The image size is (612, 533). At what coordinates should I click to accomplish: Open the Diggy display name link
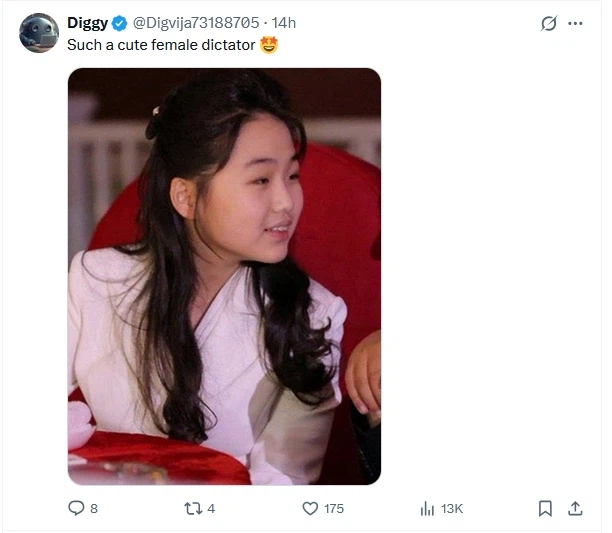[87, 23]
